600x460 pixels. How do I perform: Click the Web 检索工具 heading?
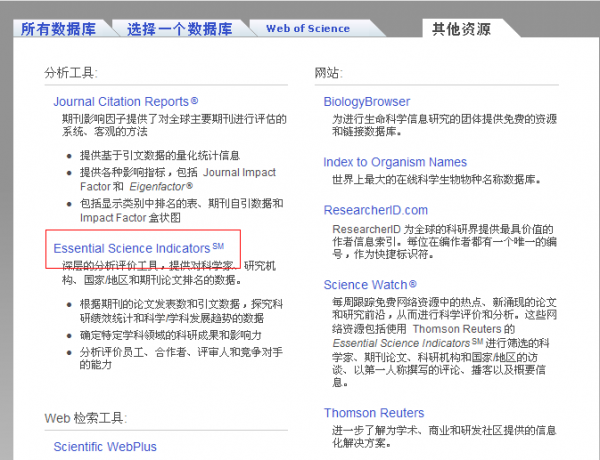(85, 418)
